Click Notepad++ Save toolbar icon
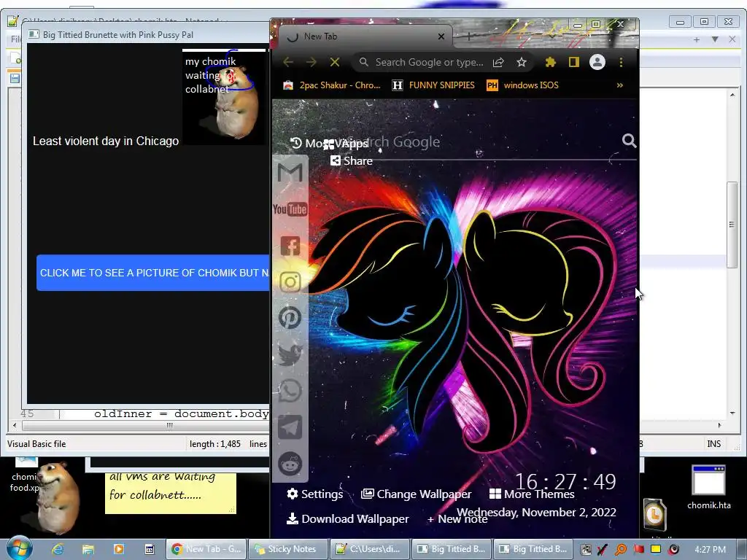This screenshot has width=747, height=560. coord(15,78)
